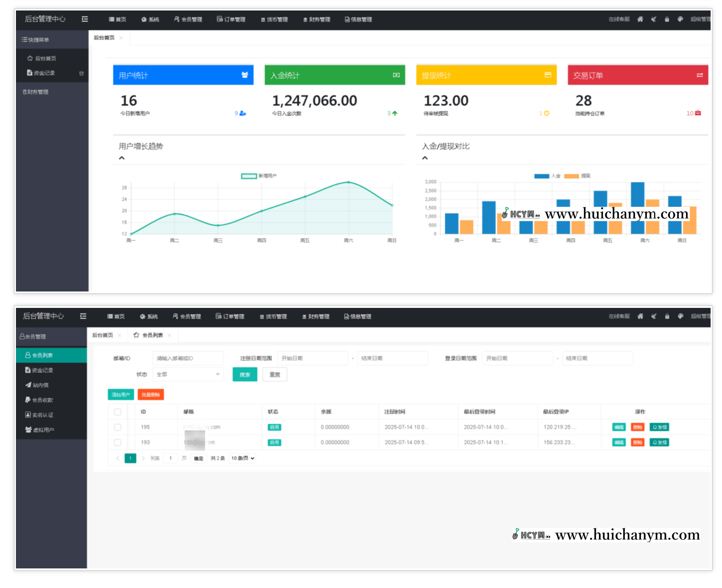Open 虚拟用户 in the member sidebar
722x588 pixels.
click(40, 429)
